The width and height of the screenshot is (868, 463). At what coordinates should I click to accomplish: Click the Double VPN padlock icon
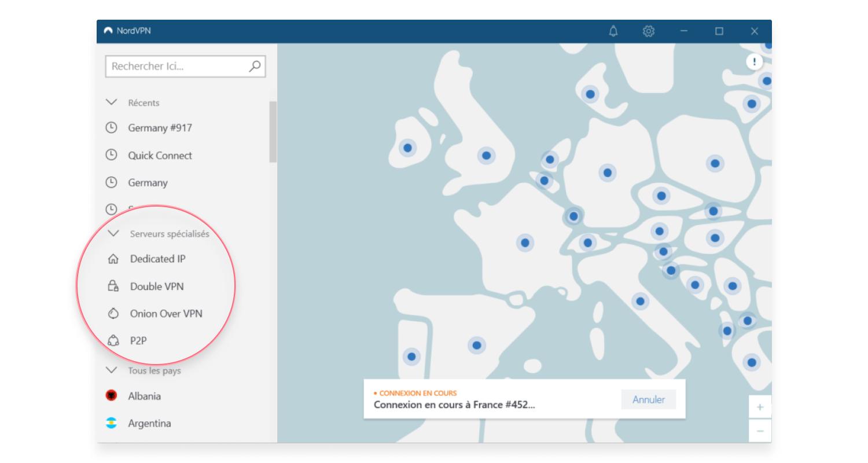(x=113, y=286)
